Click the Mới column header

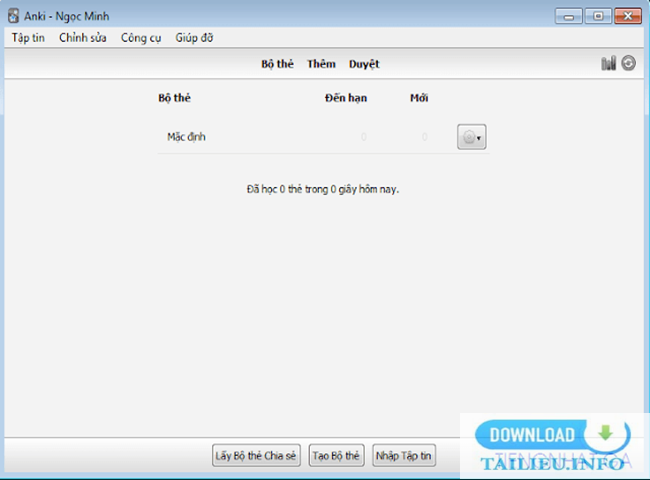click(419, 98)
